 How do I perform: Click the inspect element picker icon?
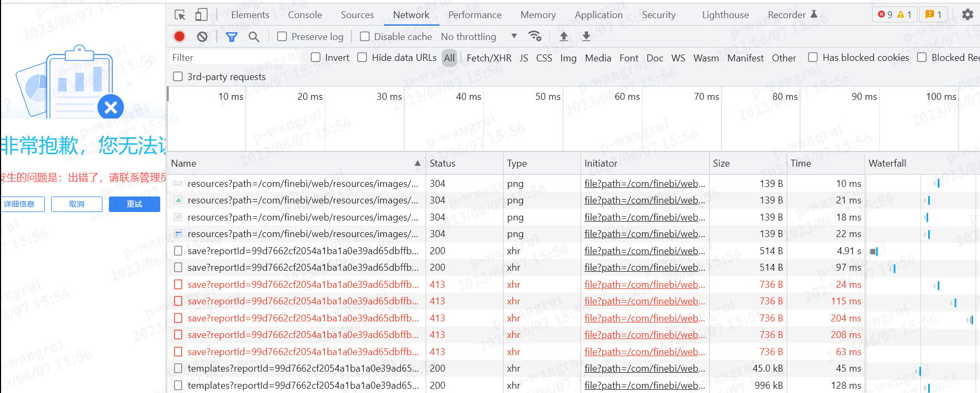[x=180, y=15]
